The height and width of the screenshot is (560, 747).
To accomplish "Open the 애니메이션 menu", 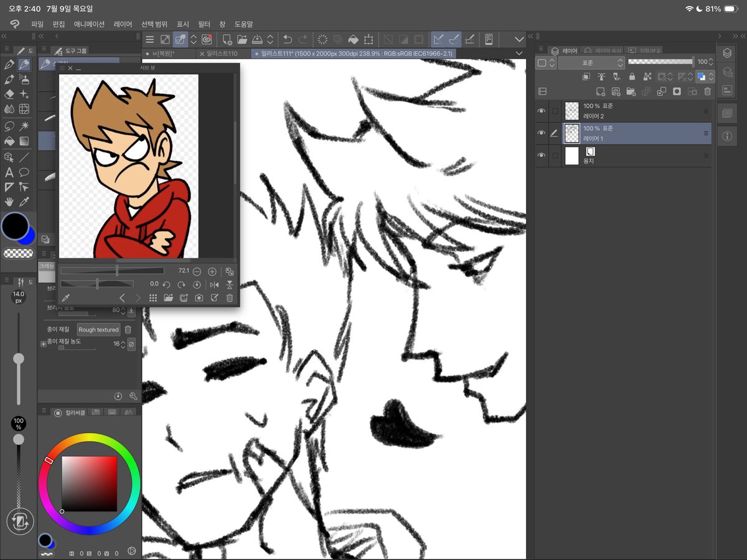I will click(x=89, y=24).
